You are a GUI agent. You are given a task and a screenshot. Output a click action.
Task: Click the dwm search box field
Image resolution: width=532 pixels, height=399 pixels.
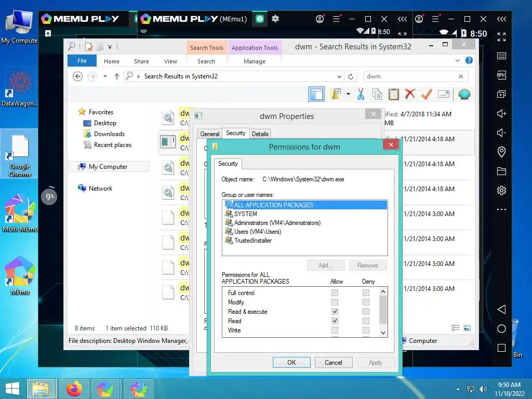(x=410, y=76)
